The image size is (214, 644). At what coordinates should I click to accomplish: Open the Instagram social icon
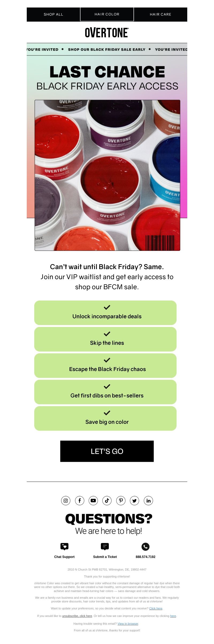pos(66,500)
